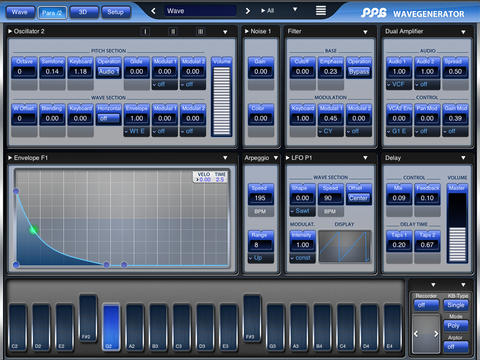Select the Semitone value 0.14
Image resolution: width=480 pixels, height=360 pixels.
tap(52, 71)
